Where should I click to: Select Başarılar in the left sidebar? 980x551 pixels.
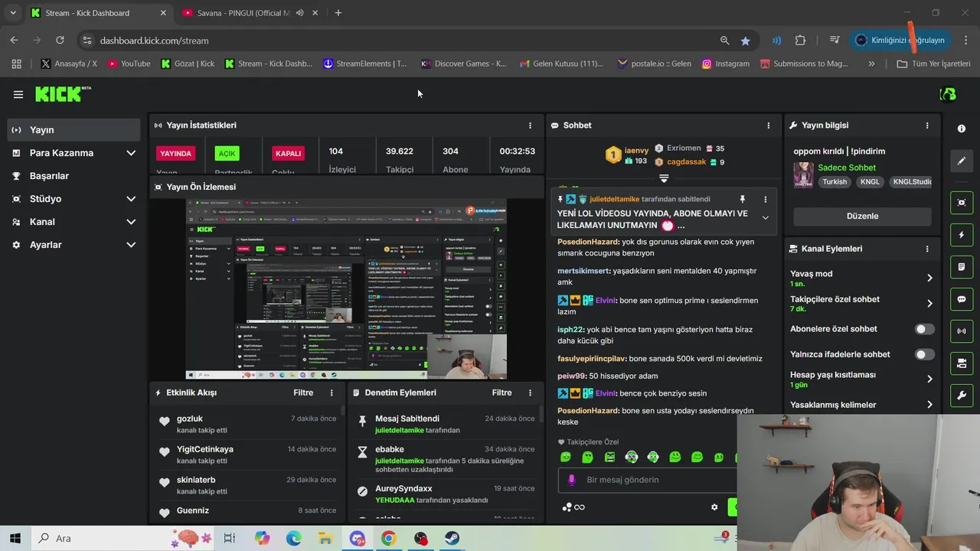click(74, 176)
